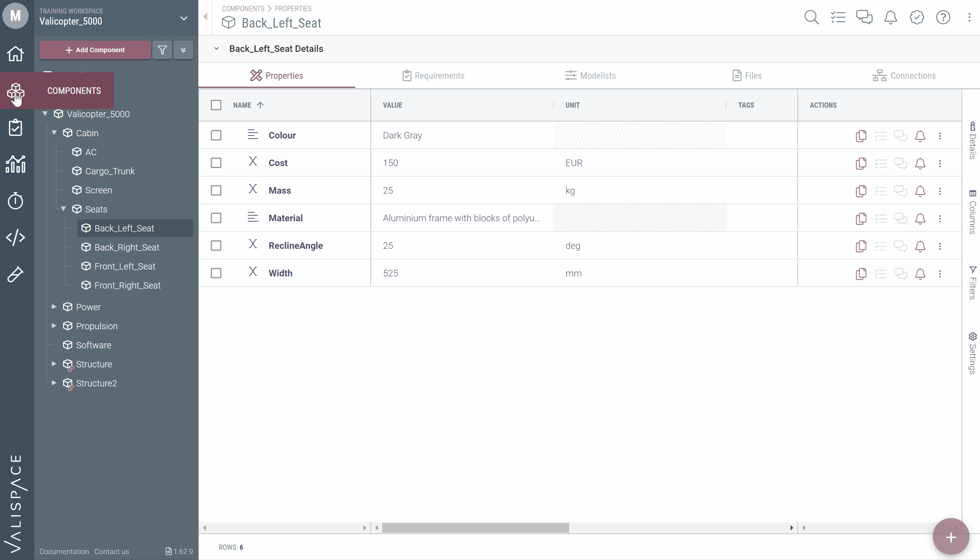Expand the Power component tree node
Viewport: 980px width, 560px height.
click(54, 307)
